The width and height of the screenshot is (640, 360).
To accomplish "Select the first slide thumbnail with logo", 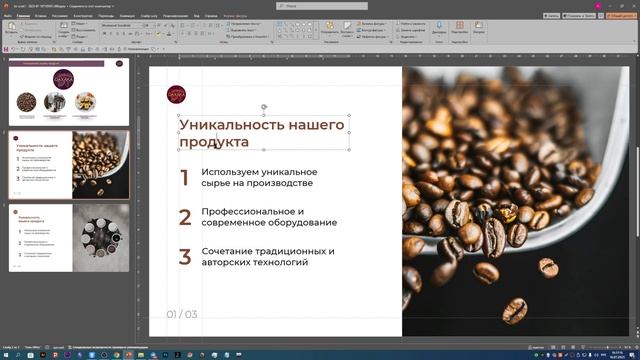I will pos(69,92).
